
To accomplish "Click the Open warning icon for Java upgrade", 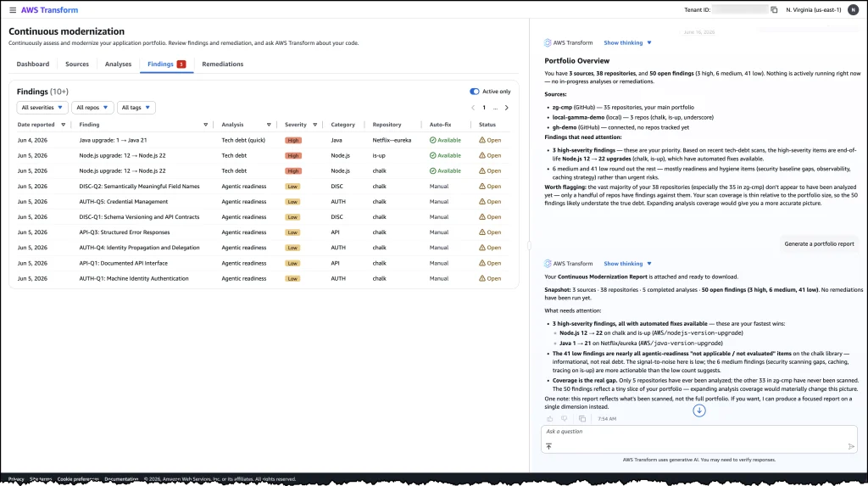I will [482, 140].
